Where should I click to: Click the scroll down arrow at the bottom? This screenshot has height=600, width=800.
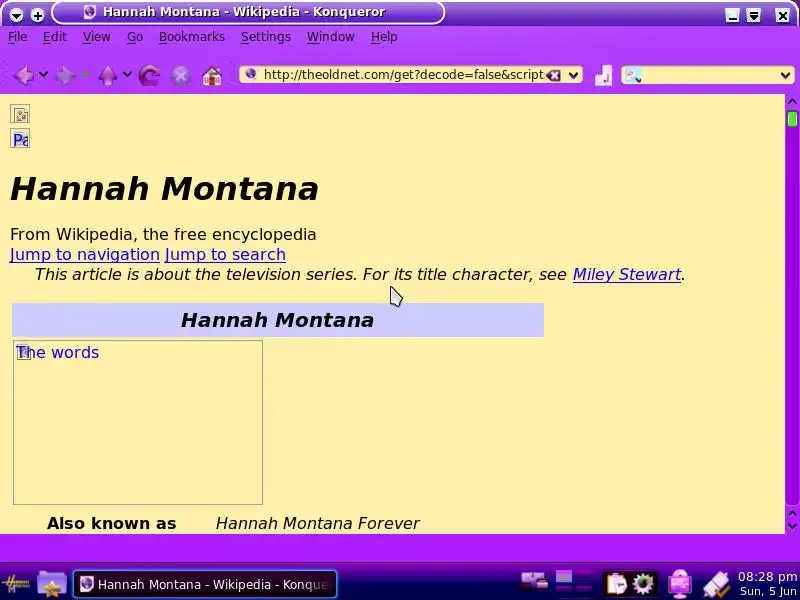(792, 526)
